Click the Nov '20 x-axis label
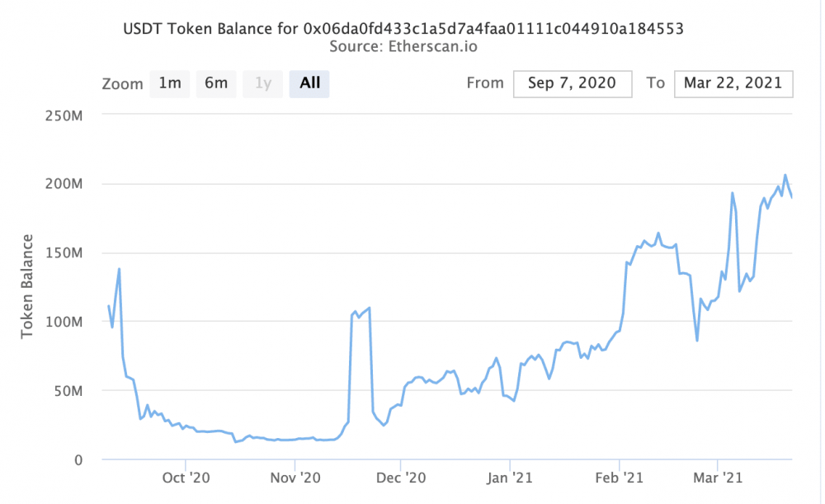Screen dimensions: 825x504 pos(295,477)
